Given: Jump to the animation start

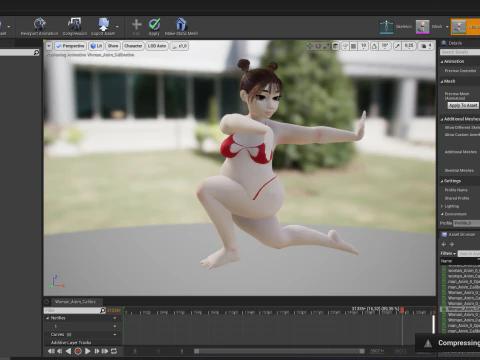Looking at the screenshot, I should click(51, 351).
